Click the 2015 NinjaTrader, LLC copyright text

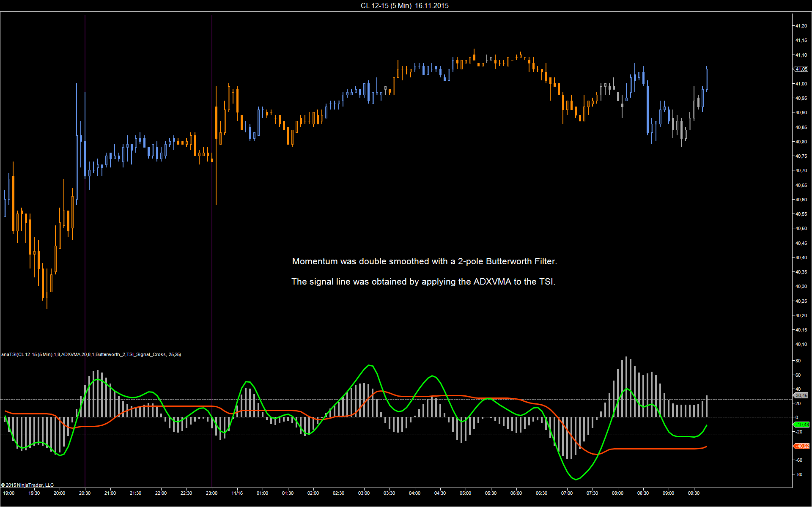[x=27, y=485]
